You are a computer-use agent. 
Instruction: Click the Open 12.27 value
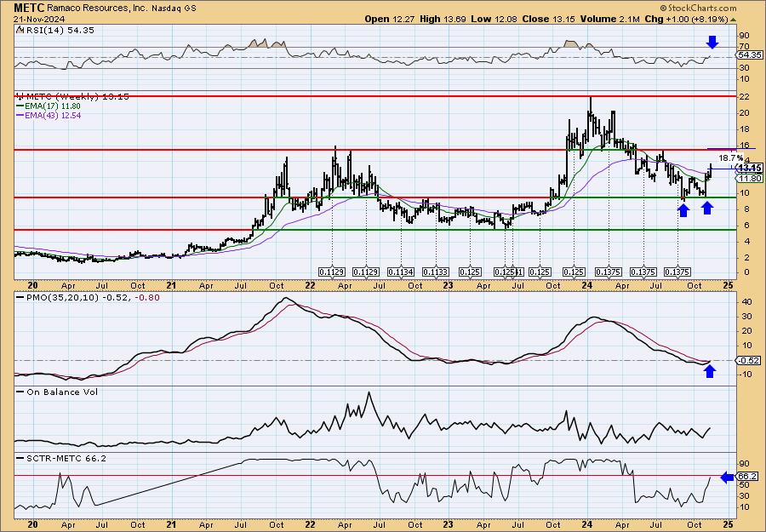pos(391,19)
